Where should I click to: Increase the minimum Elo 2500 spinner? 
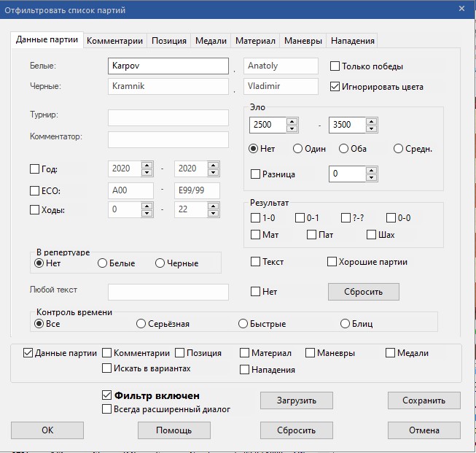click(292, 122)
